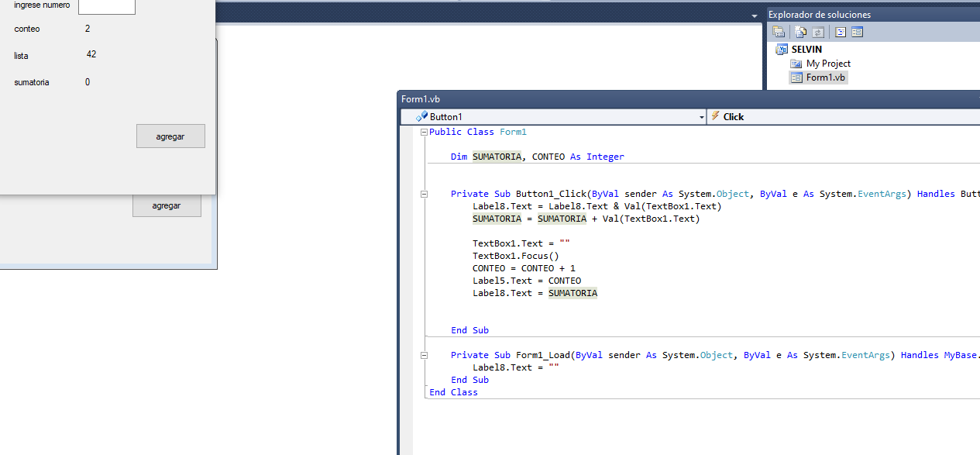Click the Button1 object icon in the class dropdown
Image resolution: width=980 pixels, height=455 pixels.
[x=422, y=116]
